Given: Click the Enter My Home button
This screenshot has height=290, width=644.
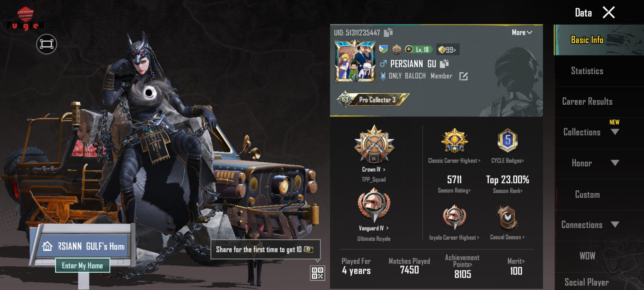Looking at the screenshot, I should (83, 265).
